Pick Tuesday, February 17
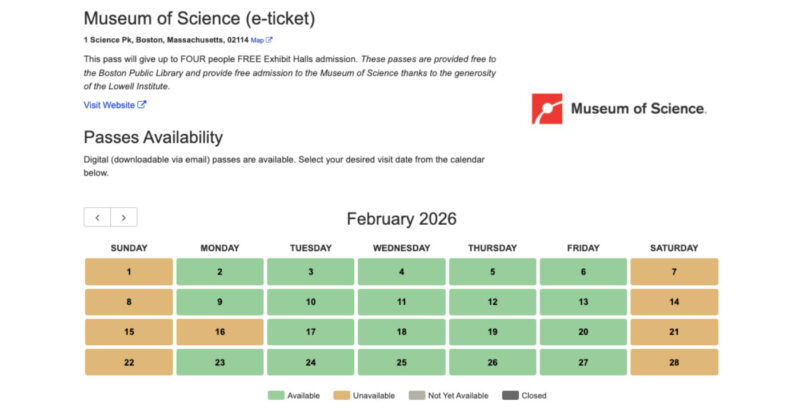 coord(311,332)
